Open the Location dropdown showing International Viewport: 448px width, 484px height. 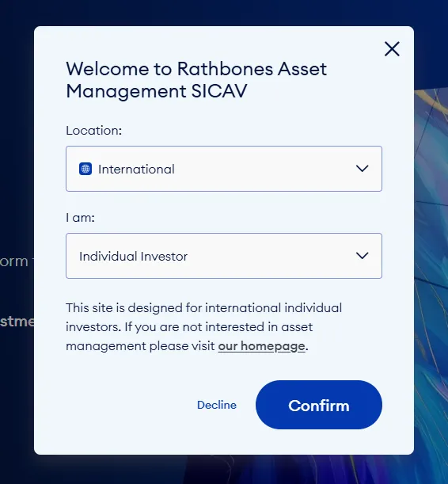click(x=224, y=169)
